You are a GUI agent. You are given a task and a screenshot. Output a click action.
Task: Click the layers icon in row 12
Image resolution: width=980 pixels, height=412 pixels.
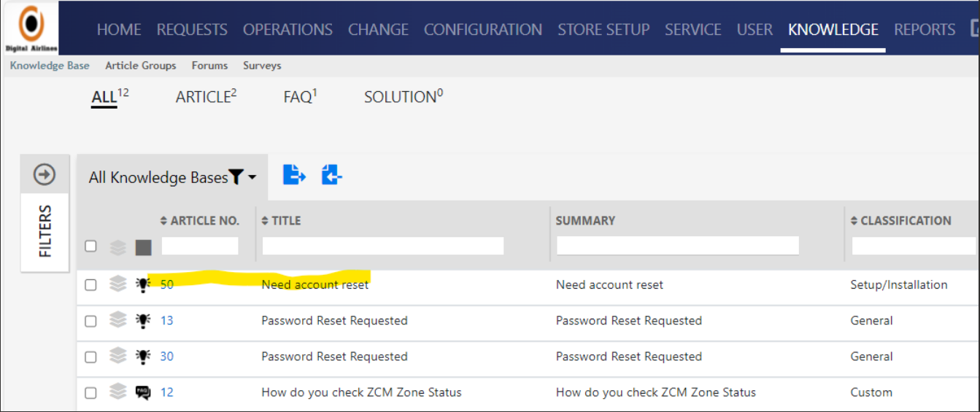[118, 392]
